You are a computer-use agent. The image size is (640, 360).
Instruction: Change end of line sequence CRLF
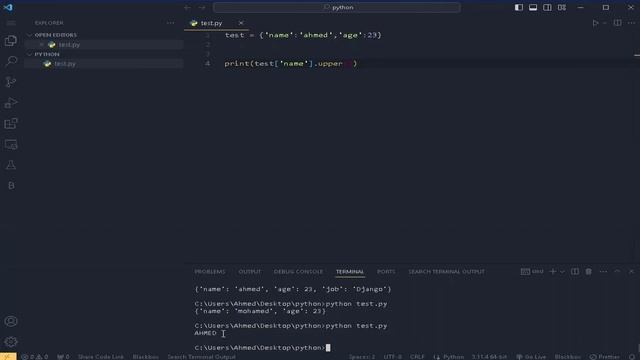417,357
